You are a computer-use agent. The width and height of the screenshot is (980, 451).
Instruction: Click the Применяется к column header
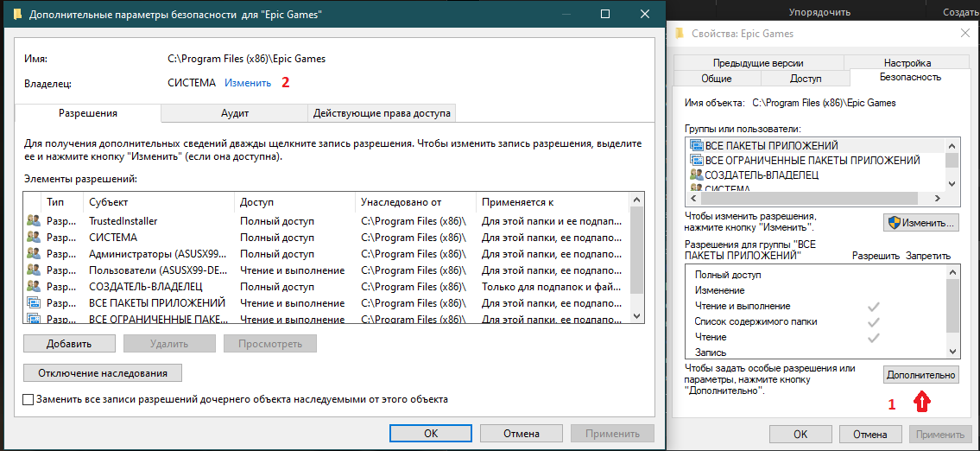pyautogui.click(x=553, y=203)
